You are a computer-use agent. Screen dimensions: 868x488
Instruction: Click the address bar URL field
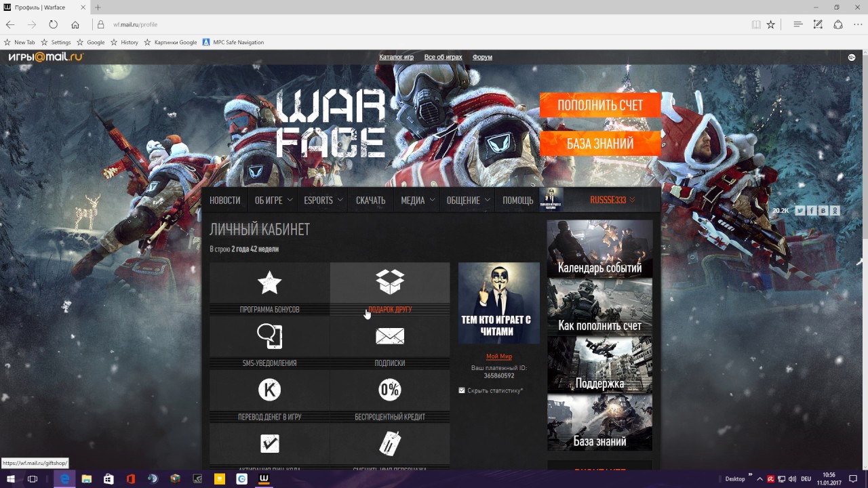420,24
